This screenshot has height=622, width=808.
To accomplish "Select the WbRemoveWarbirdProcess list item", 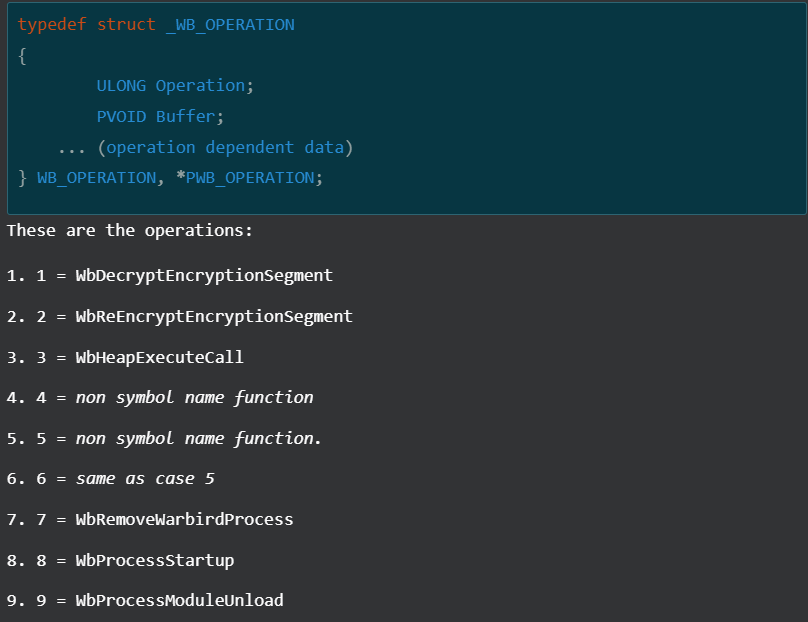I will tap(184, 520).
